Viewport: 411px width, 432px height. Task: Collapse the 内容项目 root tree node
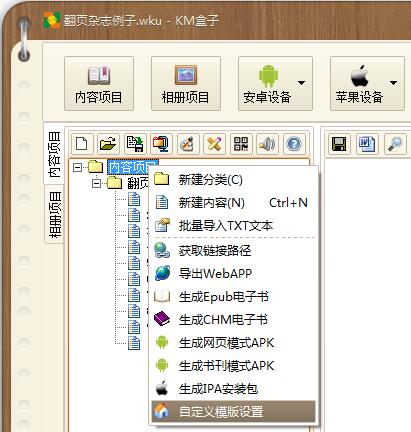tap(77, 167)
